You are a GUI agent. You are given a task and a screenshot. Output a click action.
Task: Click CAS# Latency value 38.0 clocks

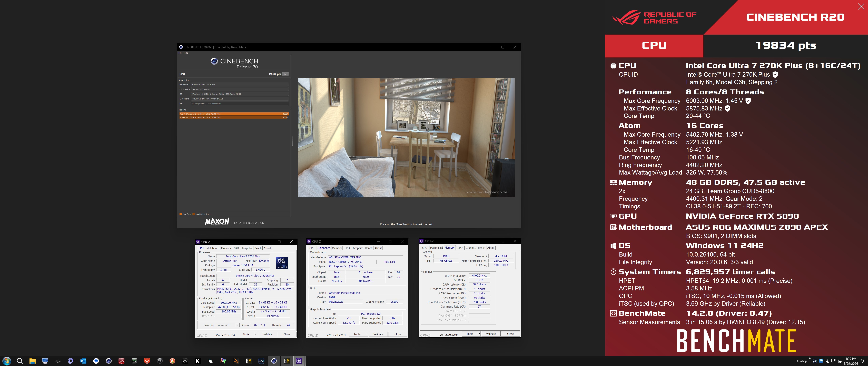tap(479, 284)
